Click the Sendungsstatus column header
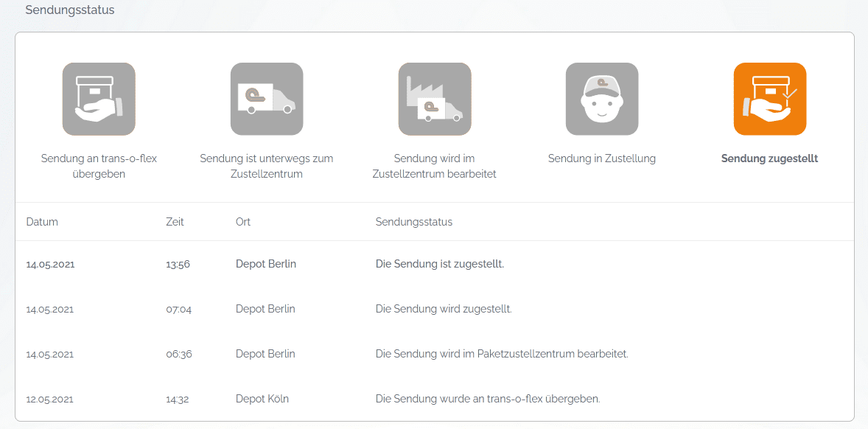 pos(413,222)
